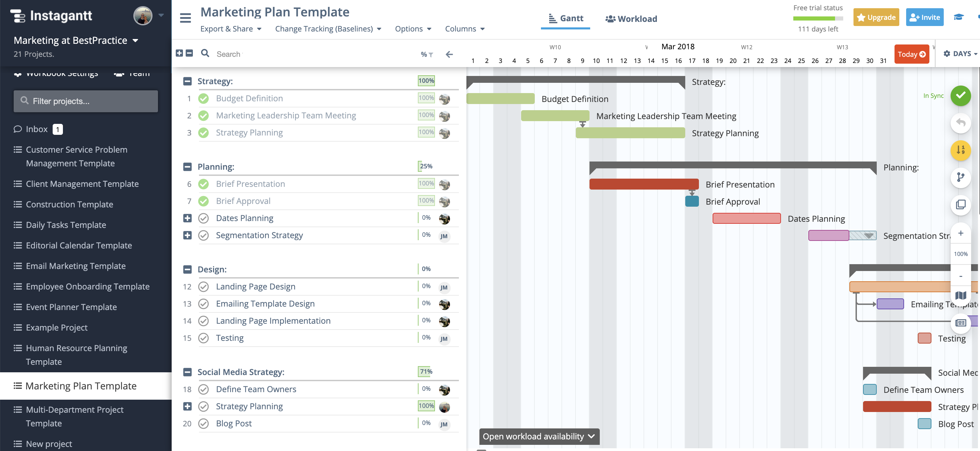This screenshot has height=451, width=980.
Task: Click the Upgrade button
Action: pos(876,17)
